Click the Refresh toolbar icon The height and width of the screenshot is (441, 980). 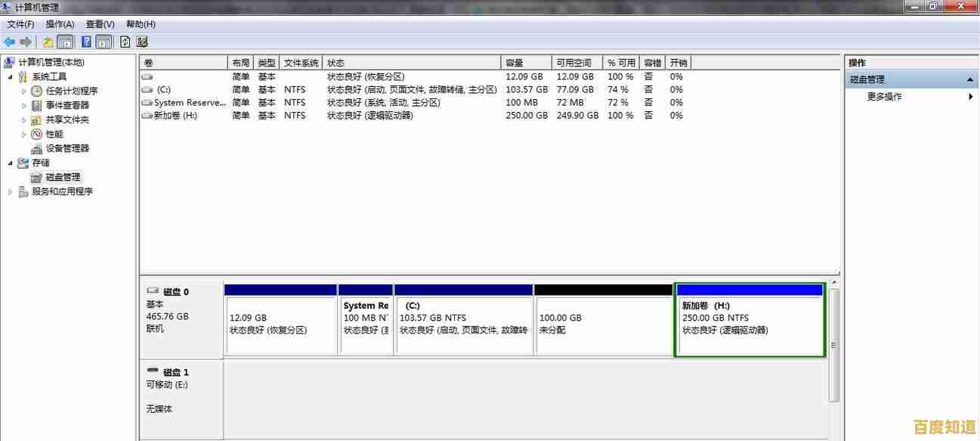(125, 42)
